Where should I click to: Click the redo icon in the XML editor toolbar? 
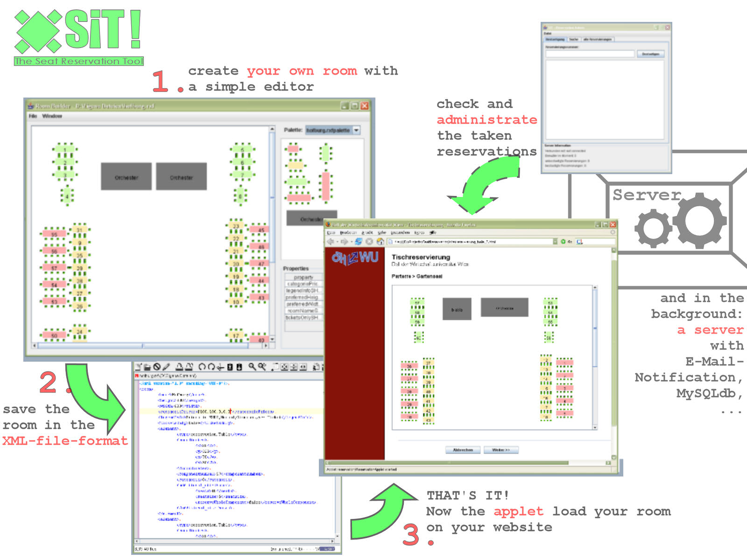coord(211,367)
